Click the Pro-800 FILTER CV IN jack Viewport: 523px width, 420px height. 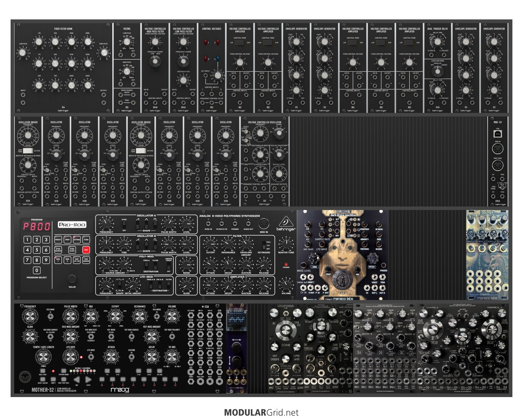[x=222, y=223]
